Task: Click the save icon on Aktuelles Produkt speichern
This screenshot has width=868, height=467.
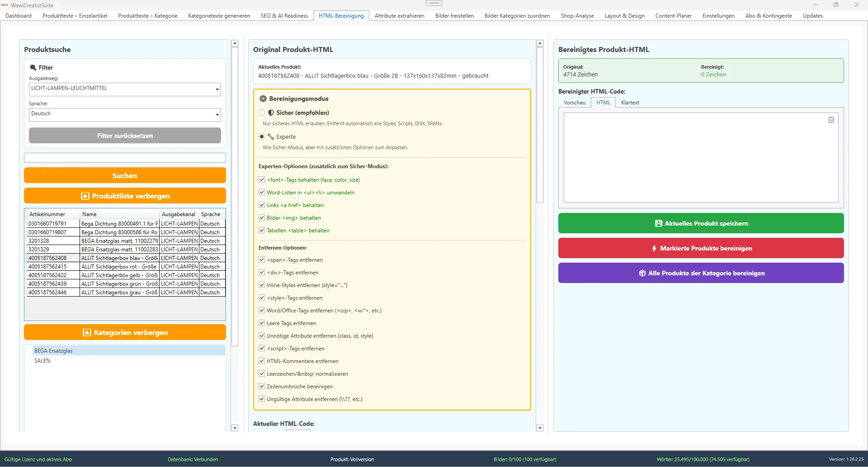Action: click(x=658, y=223)
